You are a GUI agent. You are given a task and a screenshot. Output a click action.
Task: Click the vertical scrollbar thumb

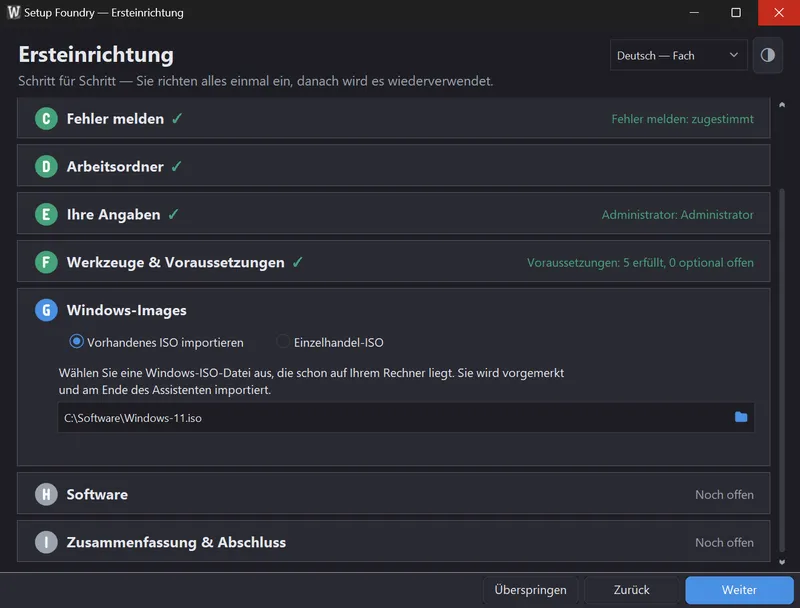tap(782, 370)
